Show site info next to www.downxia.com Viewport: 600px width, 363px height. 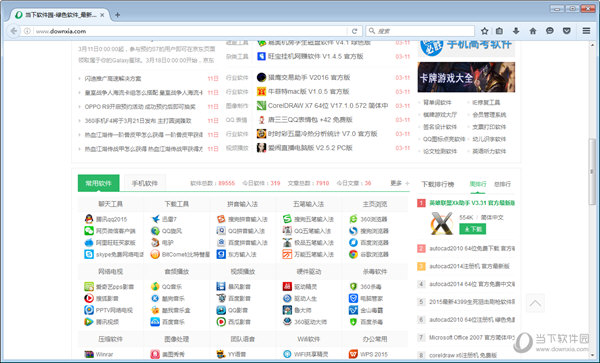pos(27,31)
